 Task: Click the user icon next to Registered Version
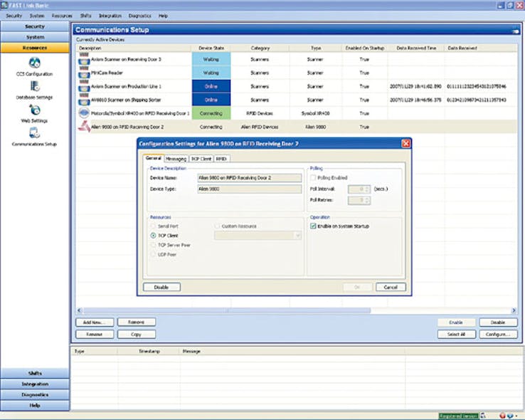[483, 416]
